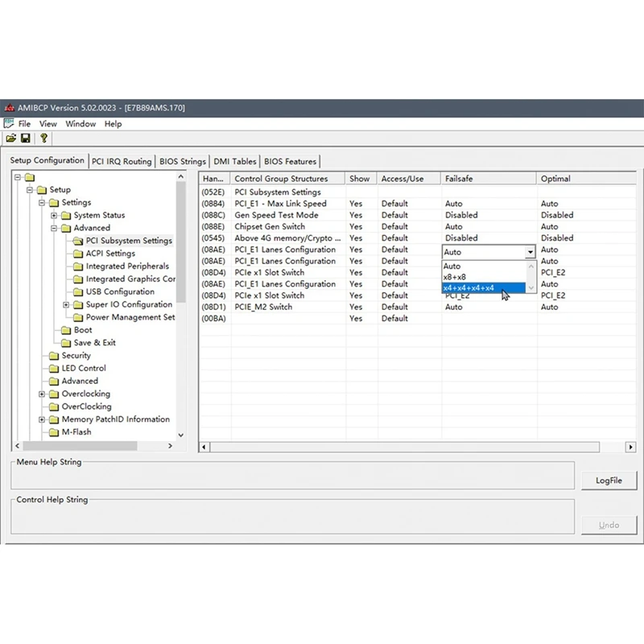Click tree panel scroll left arrow
The width and height of the screenshot is (644, 644).
pos(17,446)
